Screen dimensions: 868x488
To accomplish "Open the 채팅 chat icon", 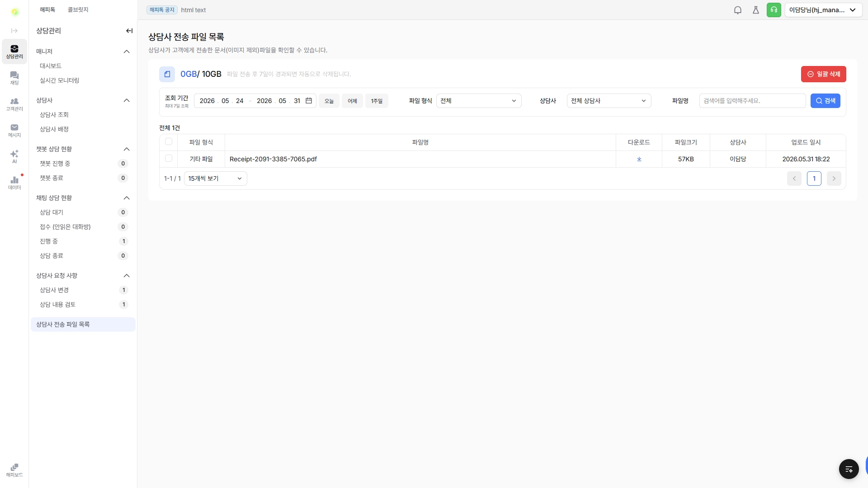I will 14,78.
